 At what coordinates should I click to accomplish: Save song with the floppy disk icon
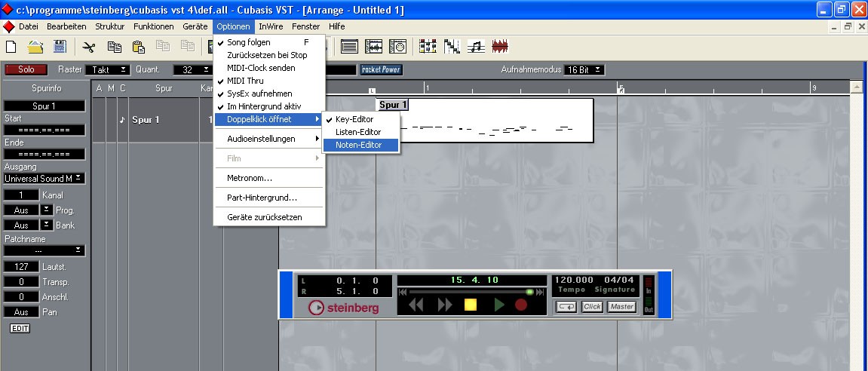pos(60,47)
